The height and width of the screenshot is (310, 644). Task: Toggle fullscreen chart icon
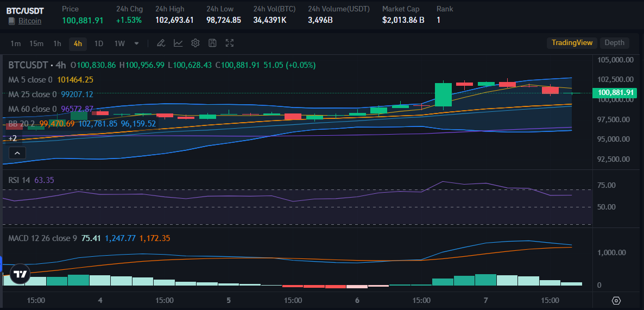pyautogui.click(x=230, y=43)
